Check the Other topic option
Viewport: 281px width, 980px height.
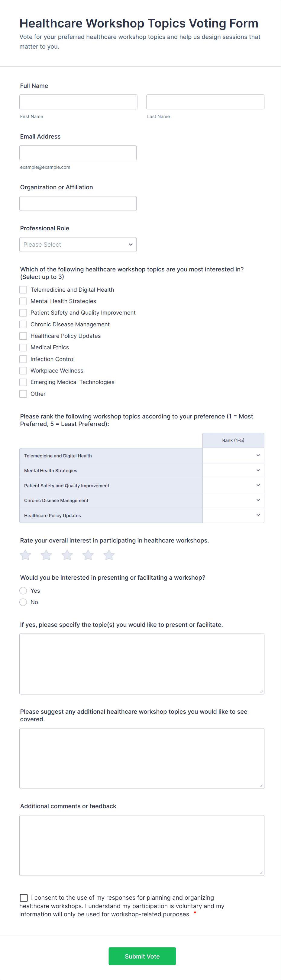pos(23,394)
